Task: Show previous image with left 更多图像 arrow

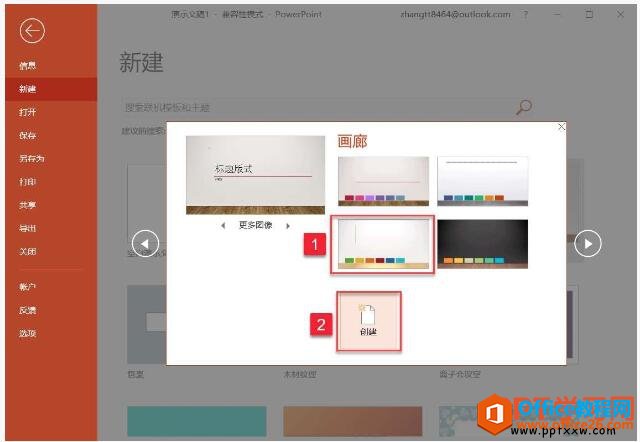Action: pos(223,225)
